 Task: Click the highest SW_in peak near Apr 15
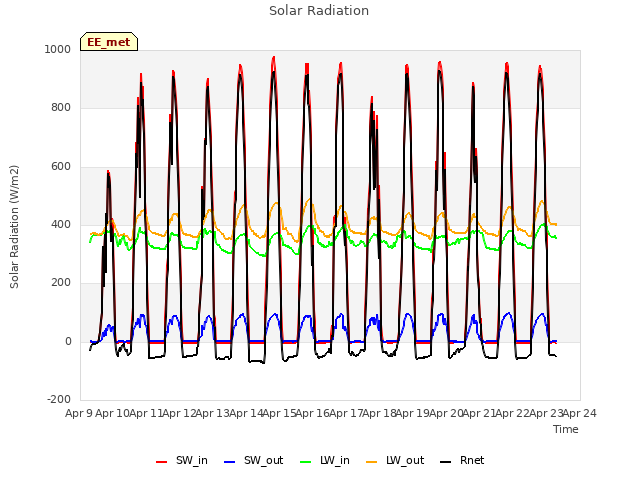pos(274,58)
